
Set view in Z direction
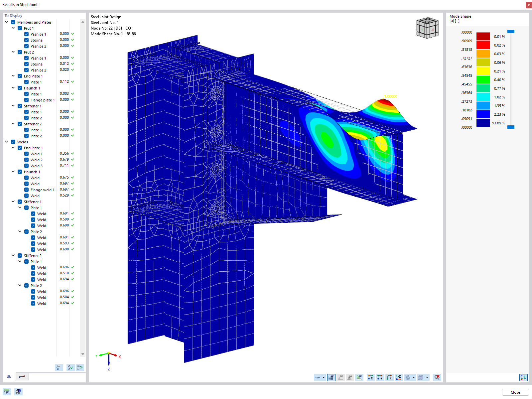(389, 377)
